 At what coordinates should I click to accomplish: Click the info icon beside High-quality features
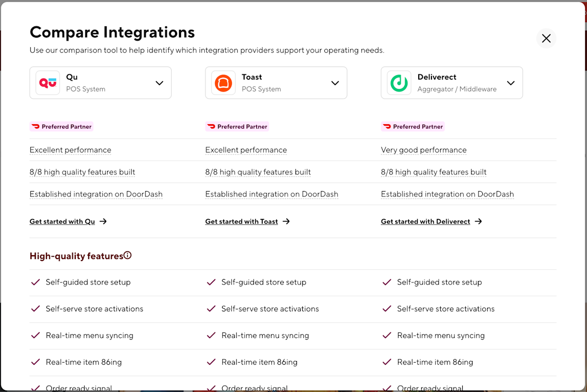(128, 255)
